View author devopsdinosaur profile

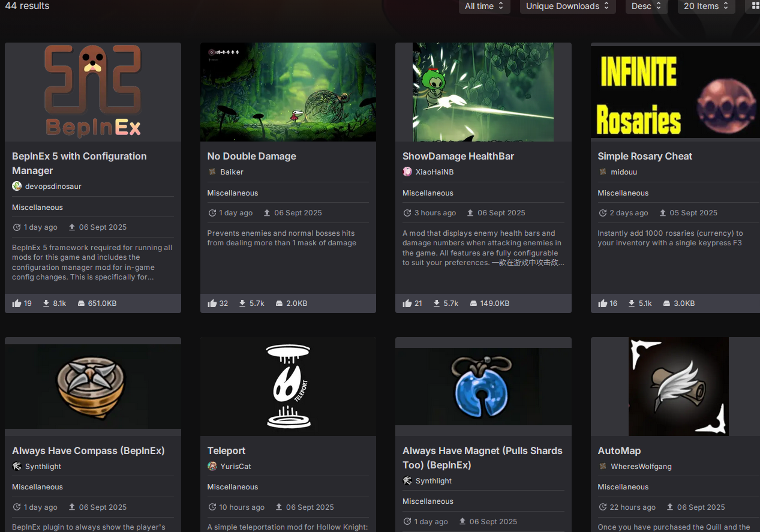53,186
